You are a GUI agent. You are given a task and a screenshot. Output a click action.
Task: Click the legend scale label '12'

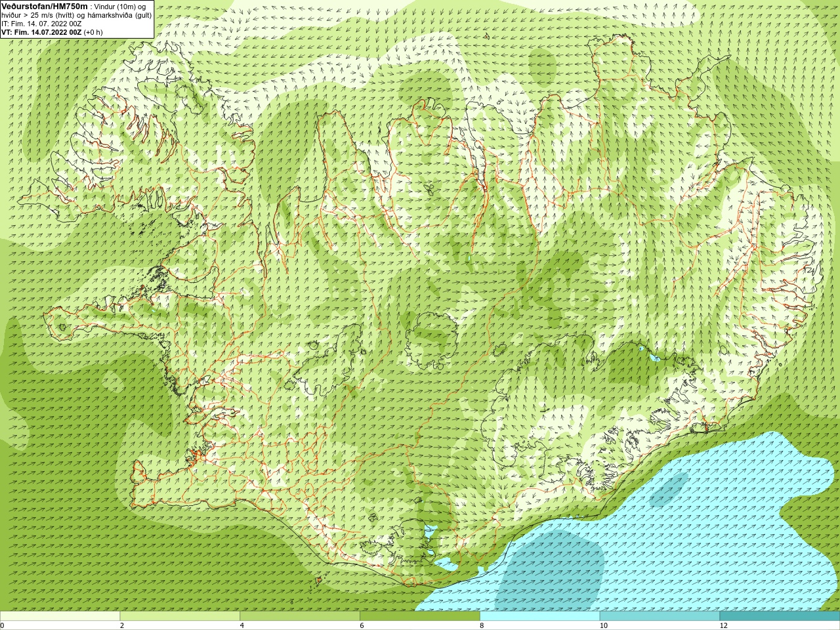click(723, 625)
